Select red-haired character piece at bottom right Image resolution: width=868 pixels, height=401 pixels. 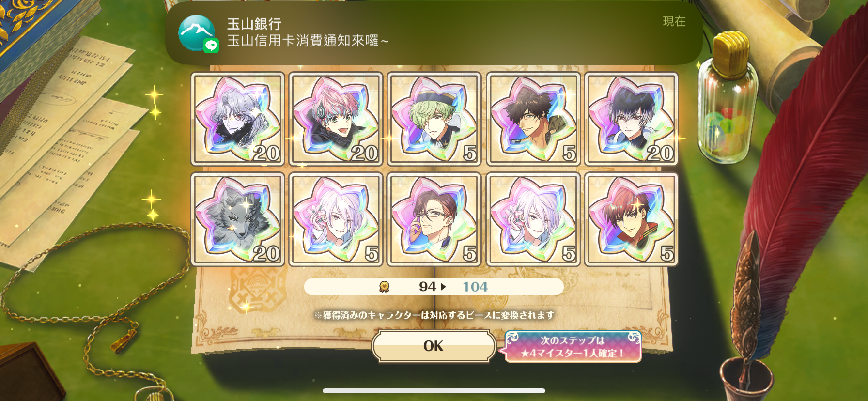pos(631,219)
